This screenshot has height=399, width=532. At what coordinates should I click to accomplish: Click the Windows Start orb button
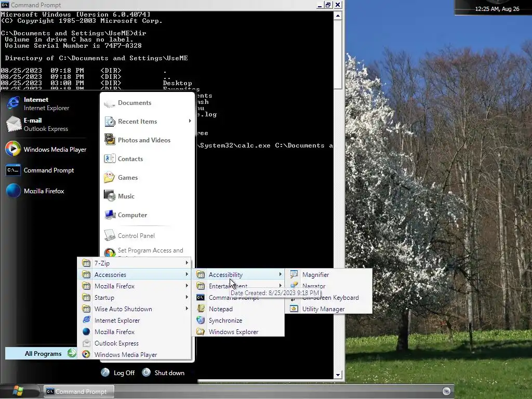tap(18, 391)
